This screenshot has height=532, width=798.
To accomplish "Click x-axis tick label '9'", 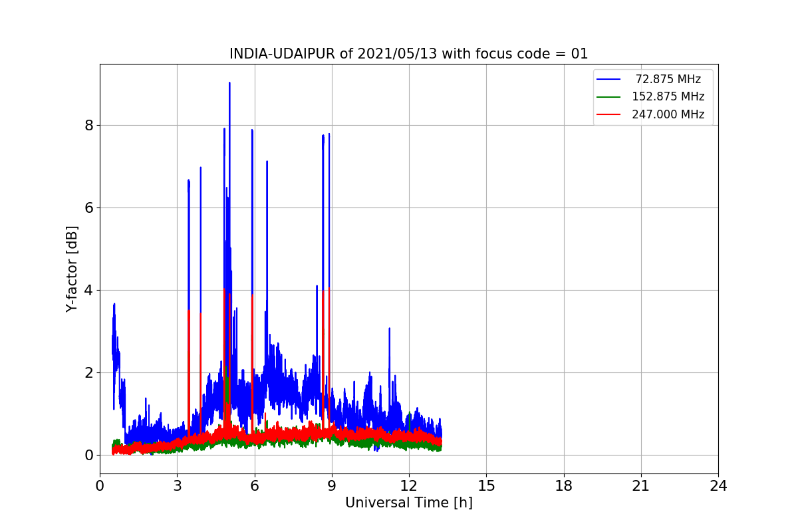I will (332, 486).
